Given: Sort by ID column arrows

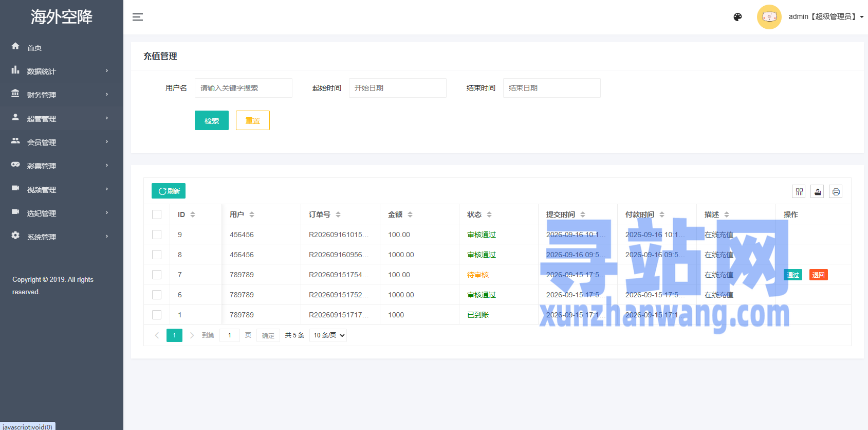Looking at the screenshot, I should tap(193, 214).
